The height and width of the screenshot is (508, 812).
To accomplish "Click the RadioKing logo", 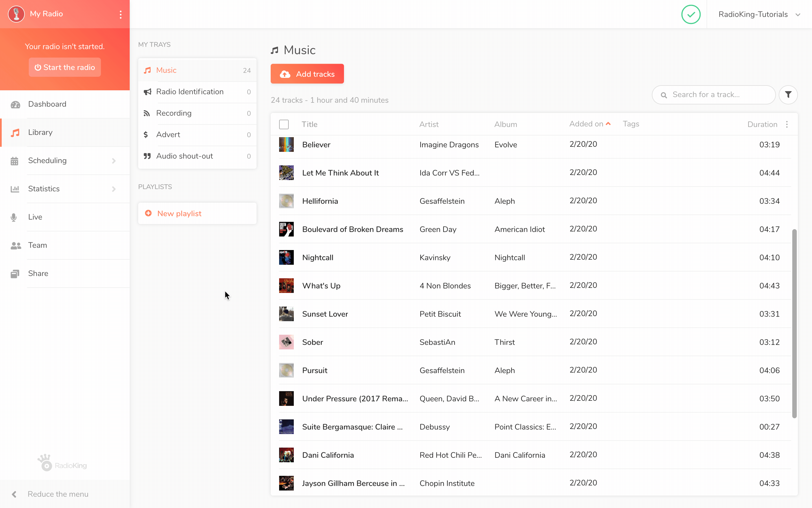I will point(62,463).
